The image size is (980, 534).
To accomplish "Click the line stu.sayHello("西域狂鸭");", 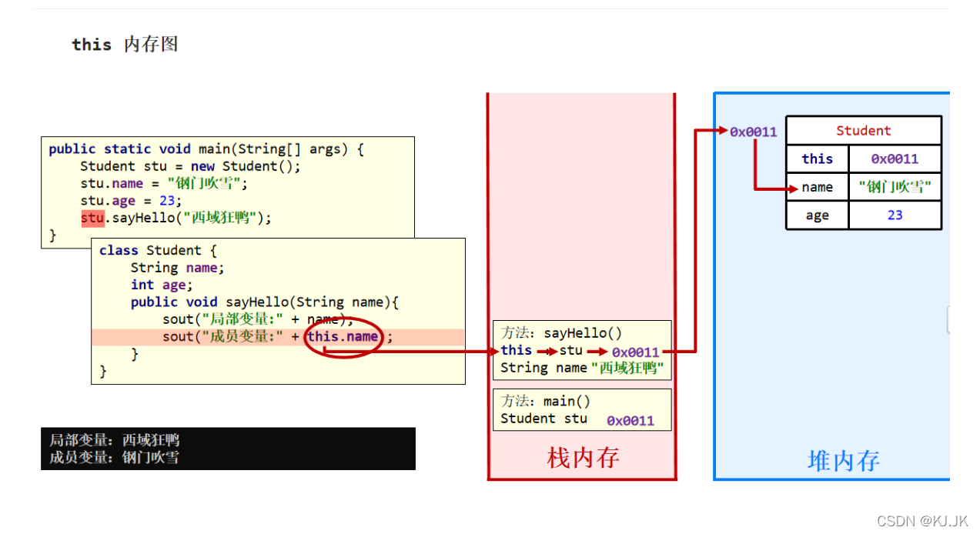I will pyautogui.click(x=176, y=218).
